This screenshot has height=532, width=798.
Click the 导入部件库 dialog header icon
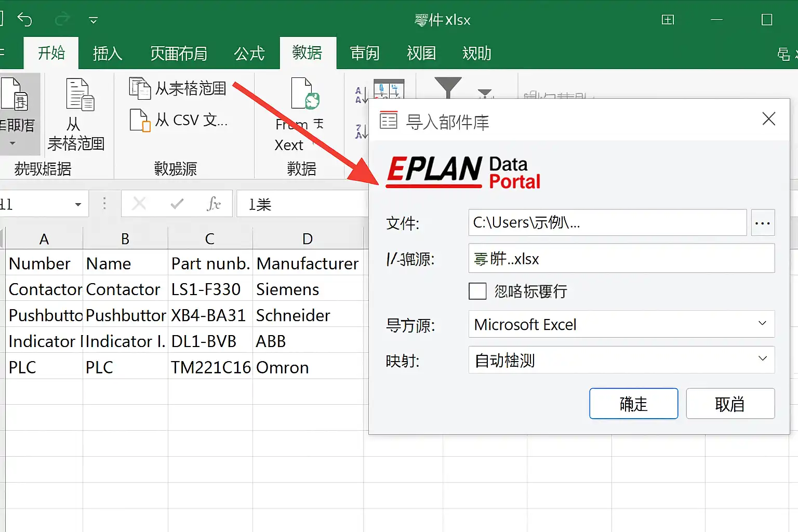[388, 119]
